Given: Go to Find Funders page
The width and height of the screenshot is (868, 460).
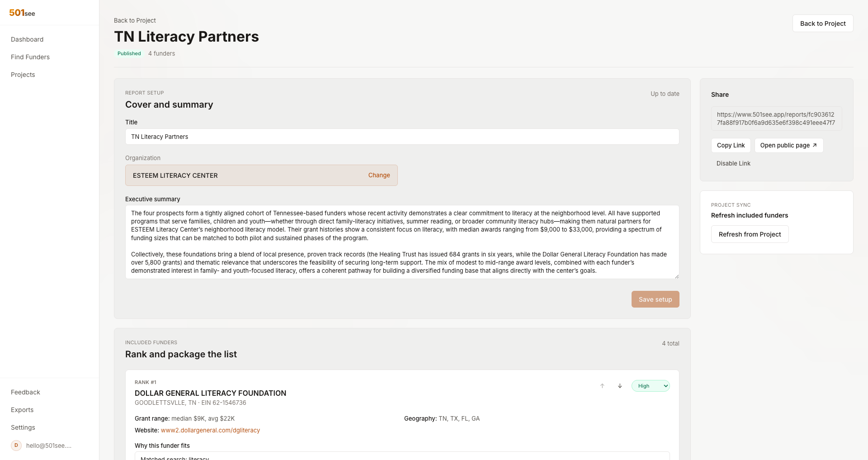Looking at the screenshot, I should click(x=30, y=57).
